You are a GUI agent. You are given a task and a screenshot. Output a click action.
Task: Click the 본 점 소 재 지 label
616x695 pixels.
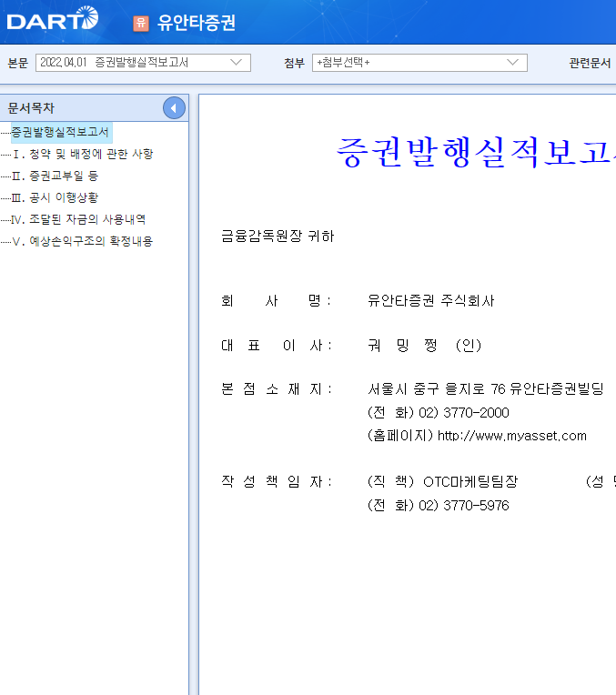tap(276, 388)
